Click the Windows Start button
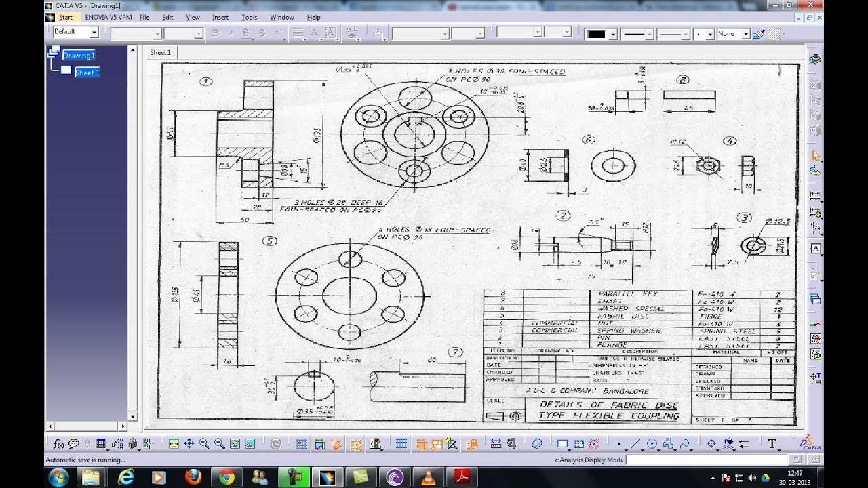This screenshot has height=488, width=868. [x=58, y=477]
